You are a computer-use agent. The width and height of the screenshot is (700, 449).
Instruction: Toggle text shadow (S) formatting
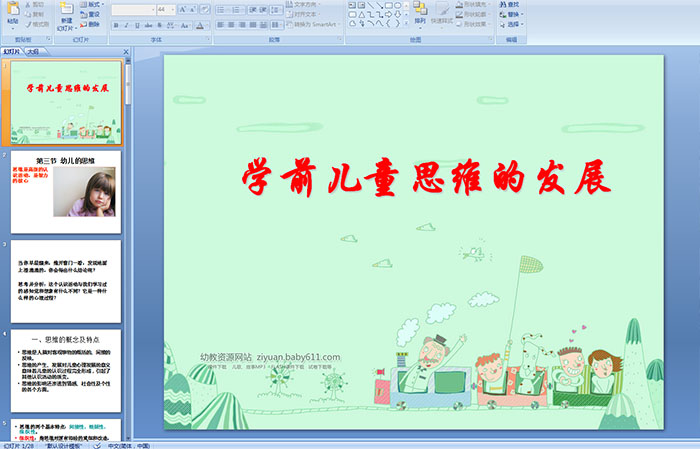point(159,25)
